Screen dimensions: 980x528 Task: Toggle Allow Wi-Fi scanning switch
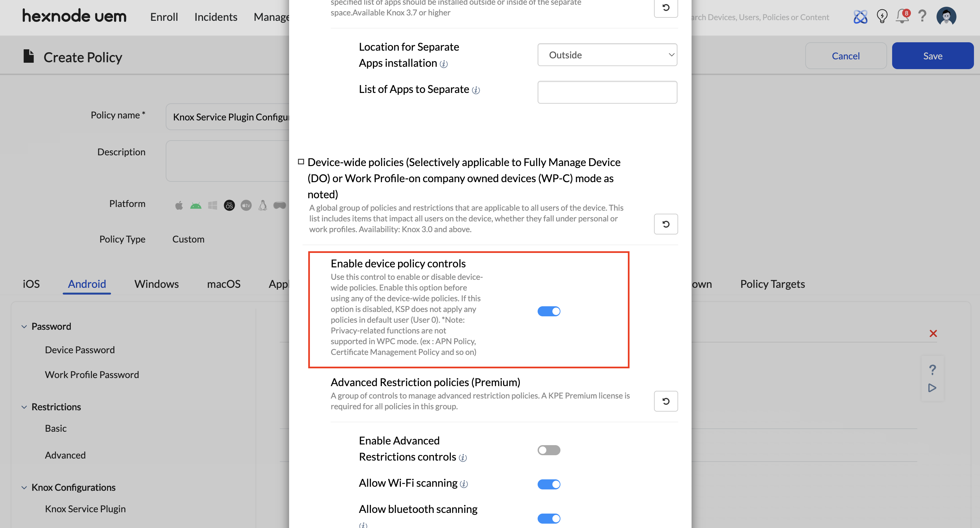[x=549, y=484]
